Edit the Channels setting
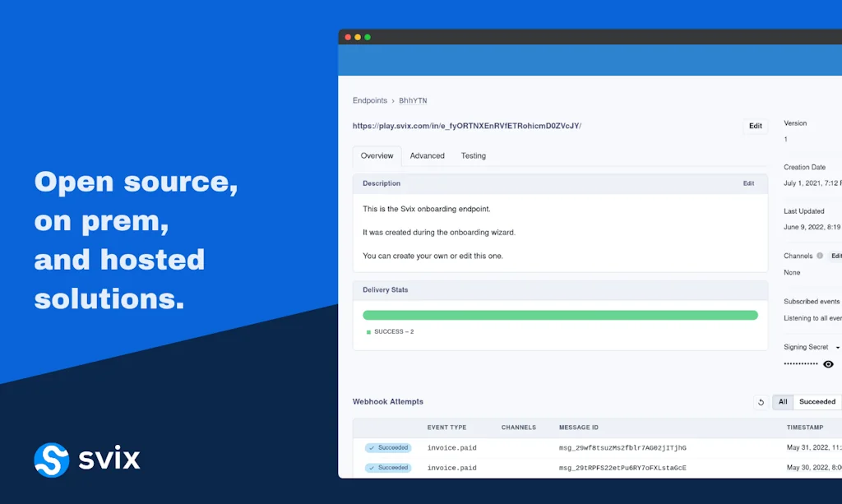Image resolution: width=842 pixels, height=504 pixels. [835, 256]
